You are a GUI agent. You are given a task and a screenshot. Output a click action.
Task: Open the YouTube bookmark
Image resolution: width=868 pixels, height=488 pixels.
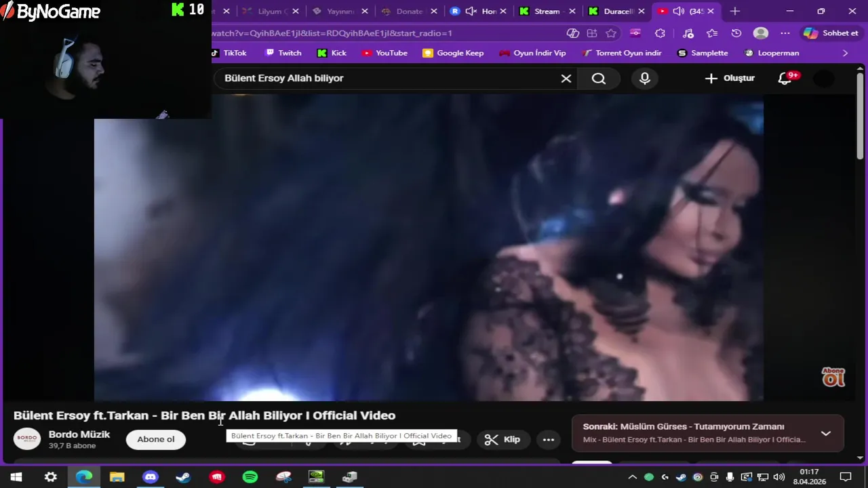click(384, 53)
